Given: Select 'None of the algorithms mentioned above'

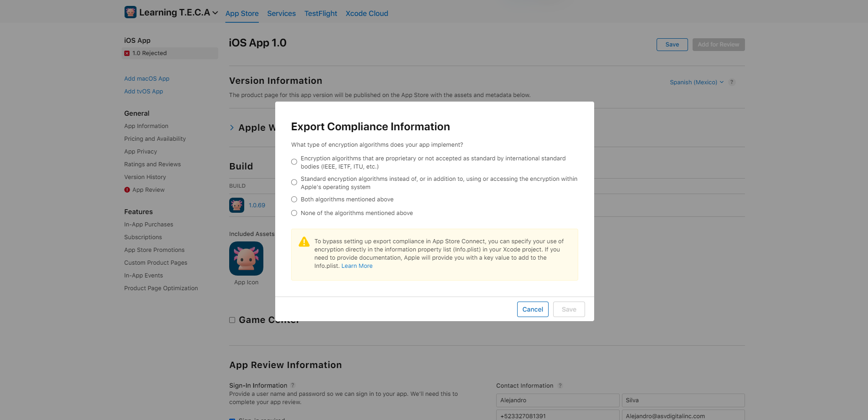Looking at the screenshot, I should click(294, 213).
